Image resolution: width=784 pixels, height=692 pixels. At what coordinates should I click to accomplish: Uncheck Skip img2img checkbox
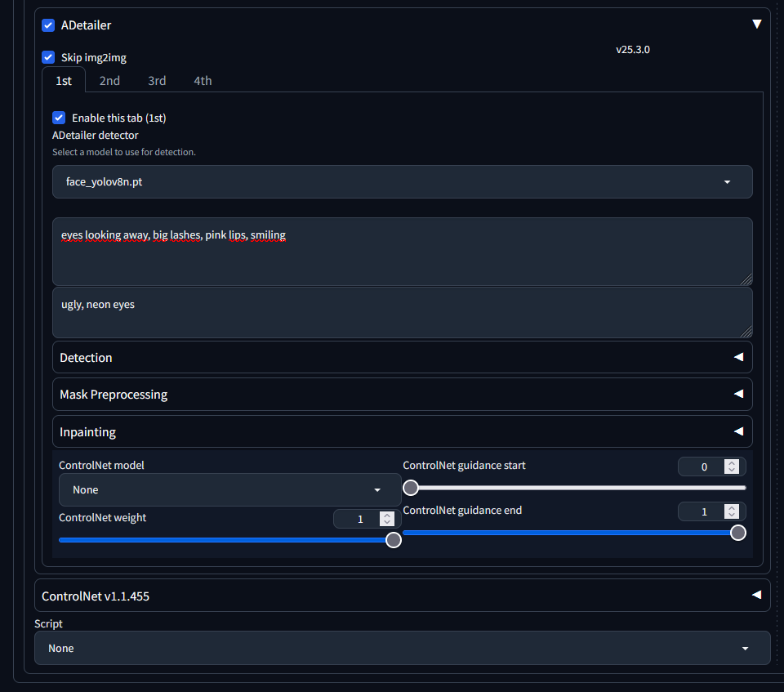[x=48, y=57]
